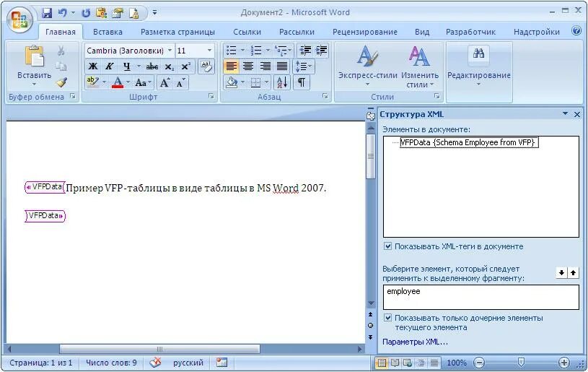This screenshot has height=372, width=588.
Task: Switch to outline view
Action: [421, 363]
